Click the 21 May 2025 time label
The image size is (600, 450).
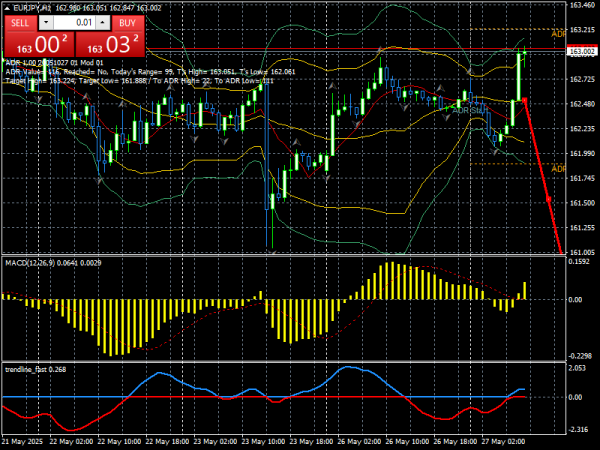[x=22, y=442]
